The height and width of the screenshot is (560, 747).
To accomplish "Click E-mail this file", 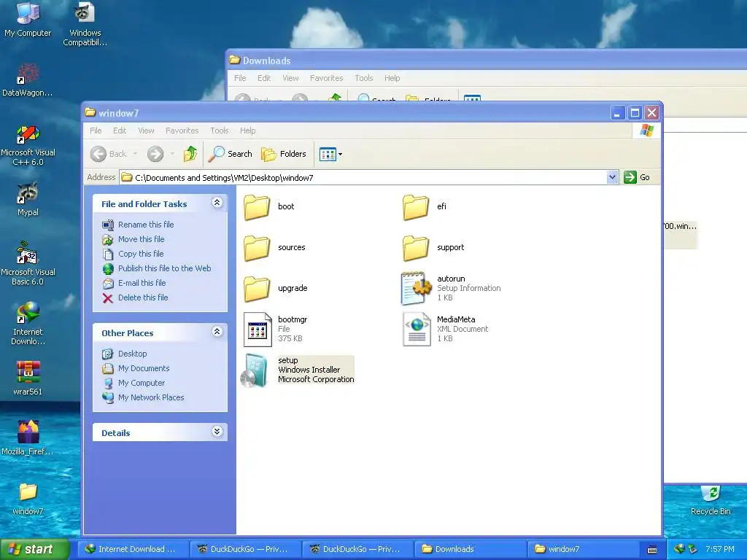I will pyautogui.click(x=142, y=283).
